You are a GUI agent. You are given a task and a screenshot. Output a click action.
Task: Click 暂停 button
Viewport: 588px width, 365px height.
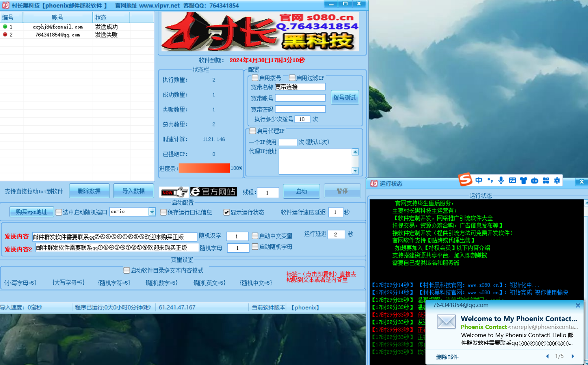point(342,191)
